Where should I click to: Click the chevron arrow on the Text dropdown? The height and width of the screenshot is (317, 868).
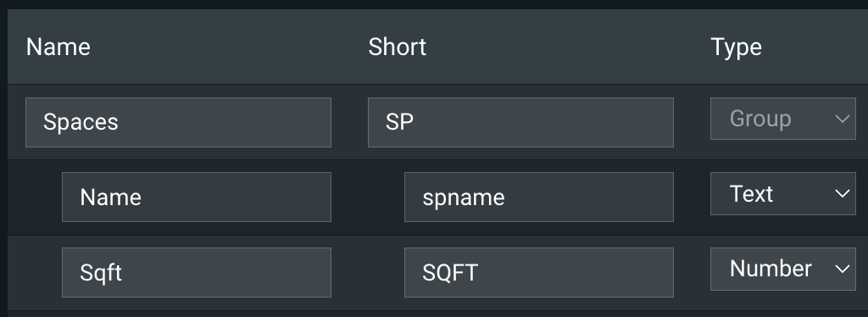pos(842,193)
